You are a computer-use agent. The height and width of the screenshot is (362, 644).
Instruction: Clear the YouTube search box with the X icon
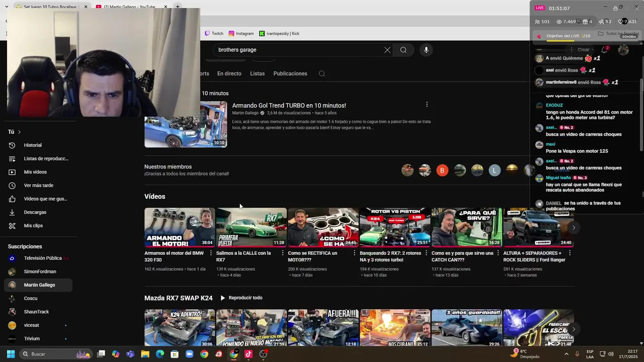click(x=387, y=50)
